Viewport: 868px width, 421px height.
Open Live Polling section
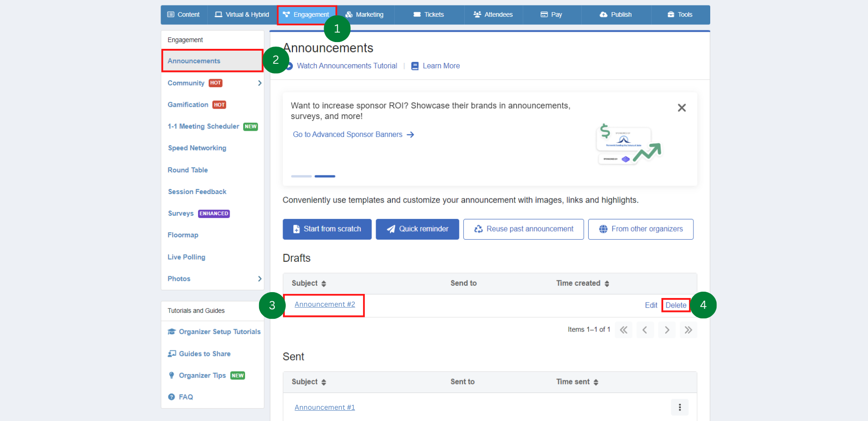[186, 257]
